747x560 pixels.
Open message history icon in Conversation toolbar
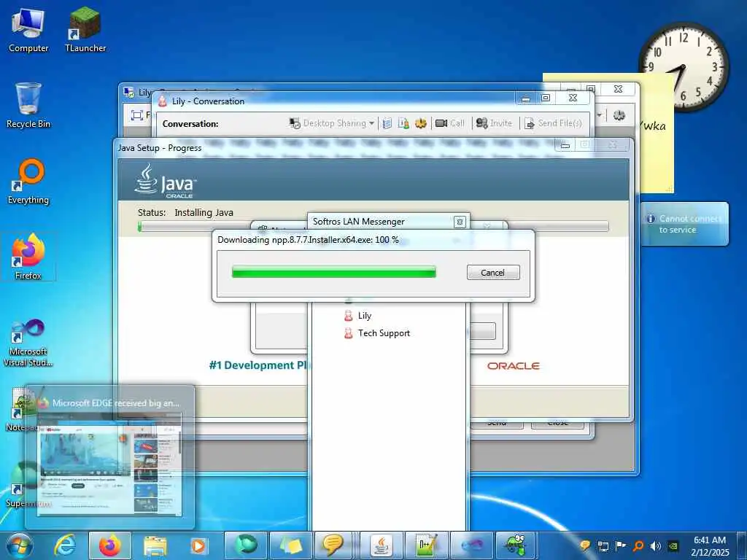tap(387, 123)
